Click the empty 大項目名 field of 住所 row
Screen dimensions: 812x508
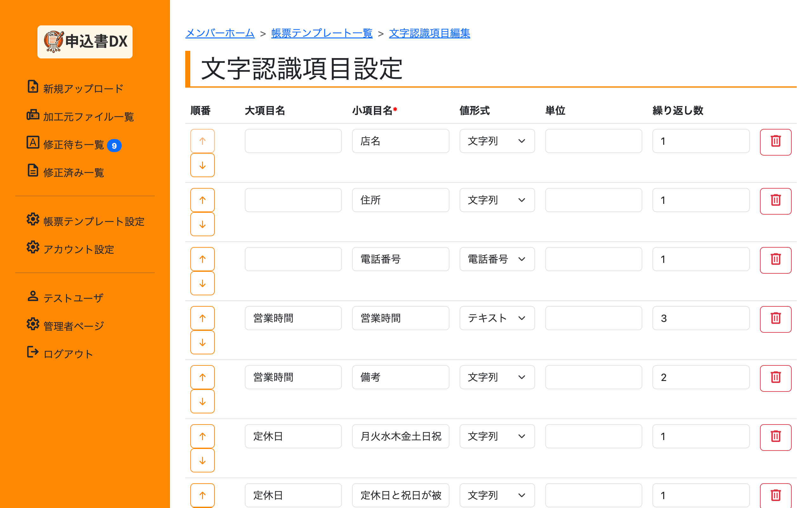[293, 200]
